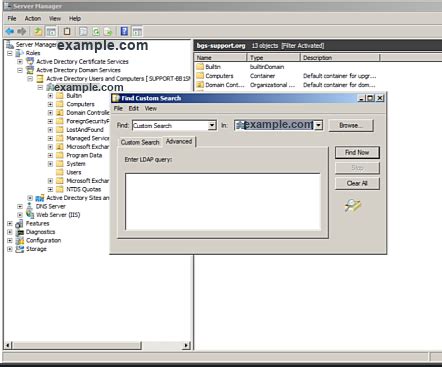Expand the Storage node
The width and height of the screenshot is (442, 367).
point(10,249)
